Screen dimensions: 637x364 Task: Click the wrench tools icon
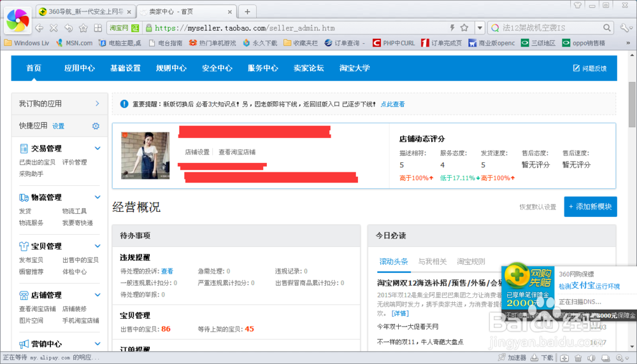624,27
